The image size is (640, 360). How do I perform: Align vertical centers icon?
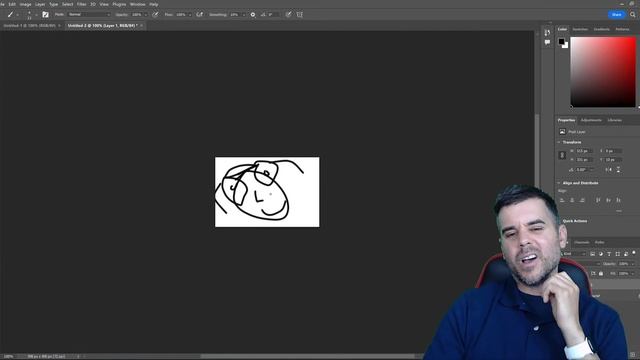(x=609, y=200)
